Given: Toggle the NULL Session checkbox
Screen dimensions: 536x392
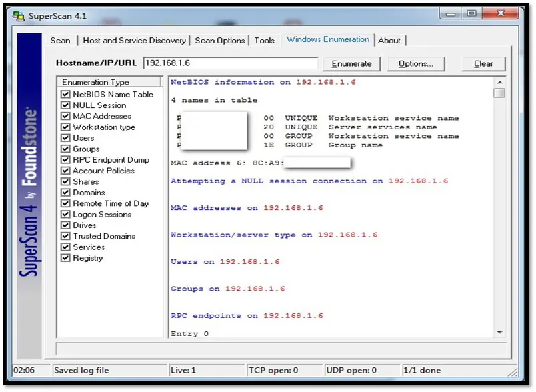Looking at the screenshot, I should [65, 105].
